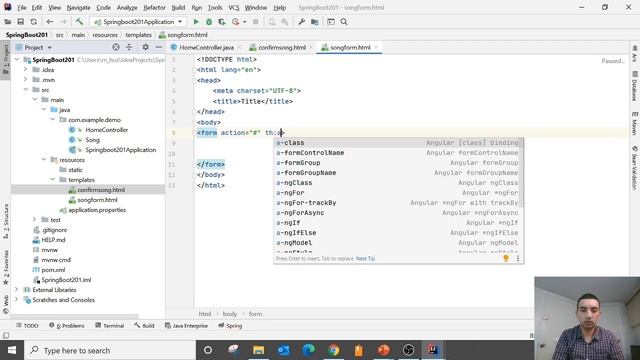Open the VCS menu

click(234, 7)
